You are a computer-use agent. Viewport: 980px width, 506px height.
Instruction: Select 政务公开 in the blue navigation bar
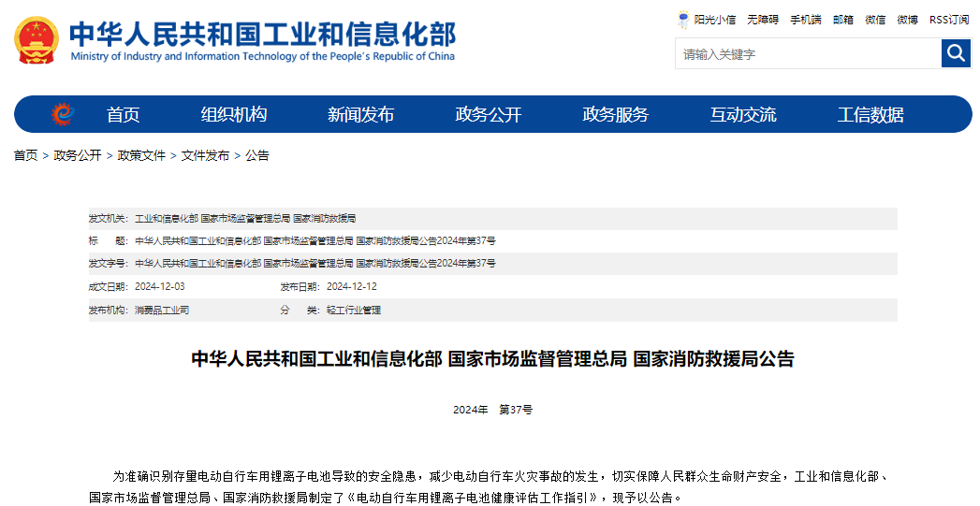pyautogui.click(x=488, y=115)
